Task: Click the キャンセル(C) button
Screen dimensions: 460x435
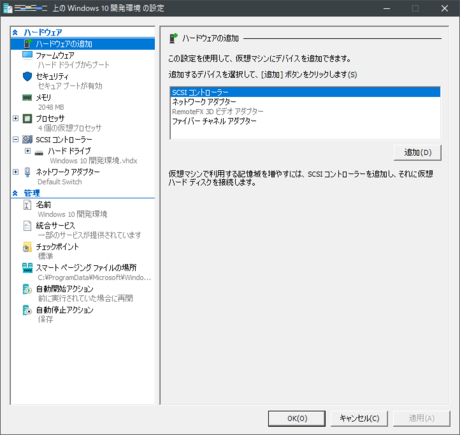Action: [x=359, y=418]
